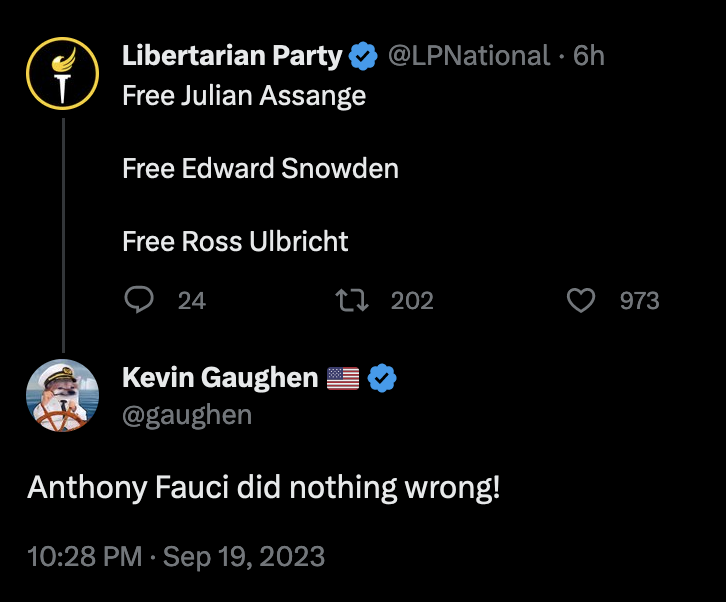Click the reply speech bubble icon
This screenshot has width=726, height=602.
(x=139, y=300)
